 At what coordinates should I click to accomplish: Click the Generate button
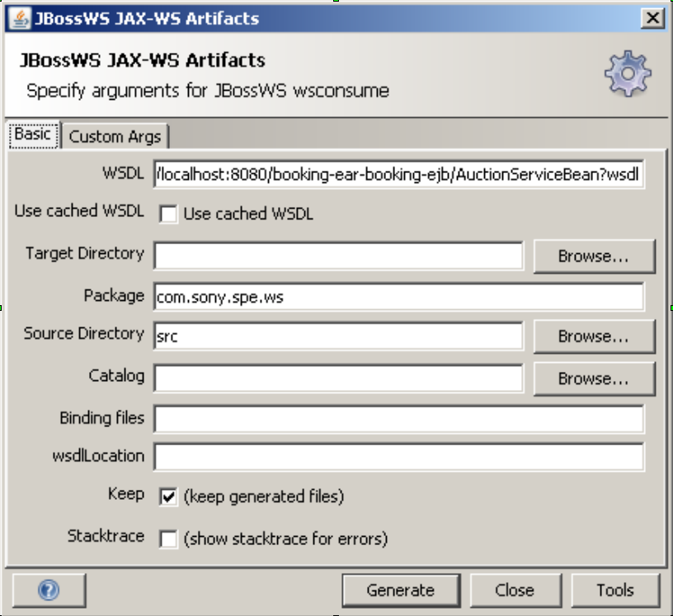coord(401,590)
